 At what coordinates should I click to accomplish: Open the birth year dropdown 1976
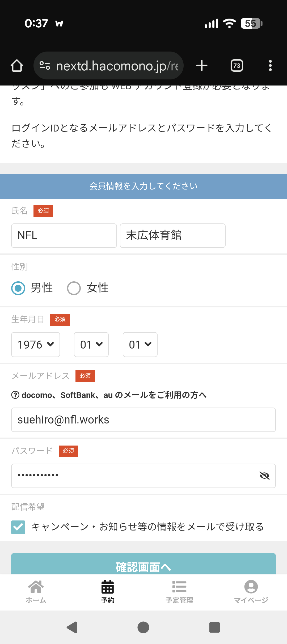click(x=36, y=345)
